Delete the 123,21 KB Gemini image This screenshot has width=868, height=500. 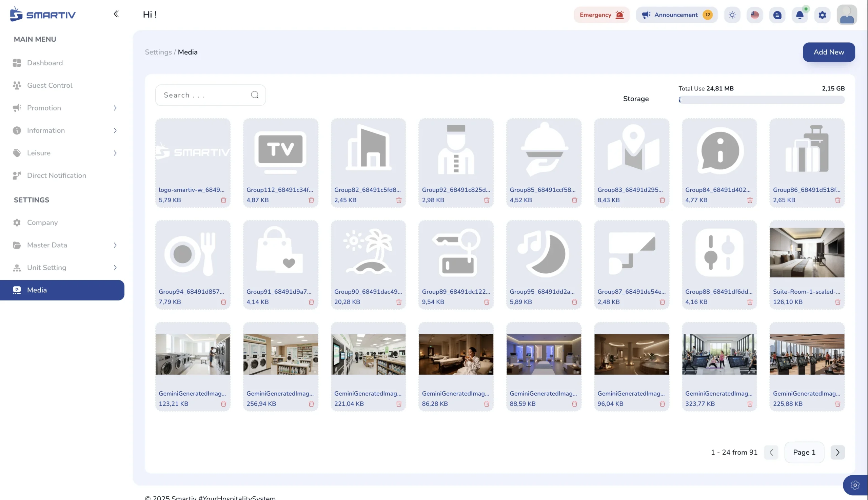coord(223,403)
